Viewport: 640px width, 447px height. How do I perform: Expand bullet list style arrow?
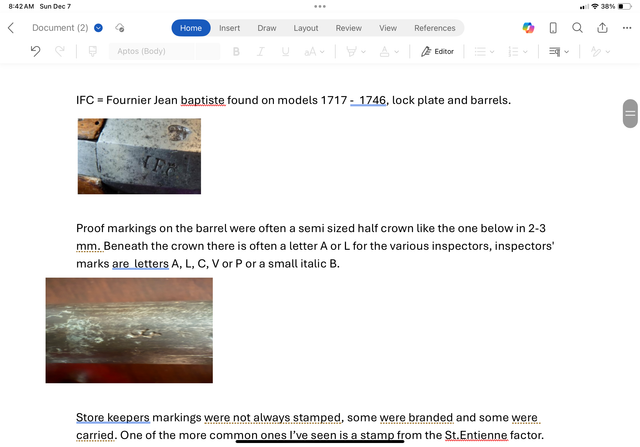coord(492,52)
